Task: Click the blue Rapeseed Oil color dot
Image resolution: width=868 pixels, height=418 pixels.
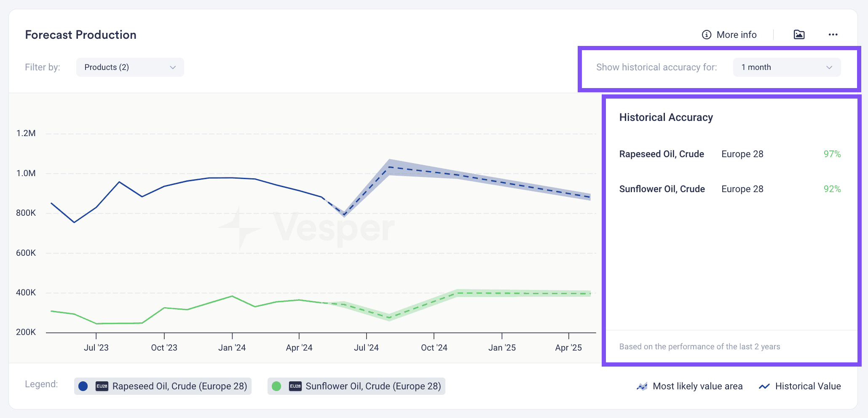Action: point(83,386)
